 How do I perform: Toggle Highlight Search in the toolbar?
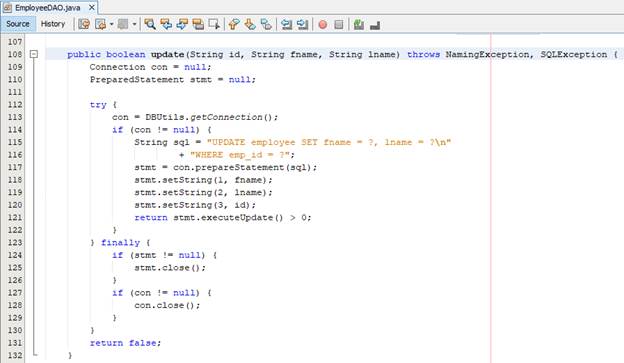[198, 25]
